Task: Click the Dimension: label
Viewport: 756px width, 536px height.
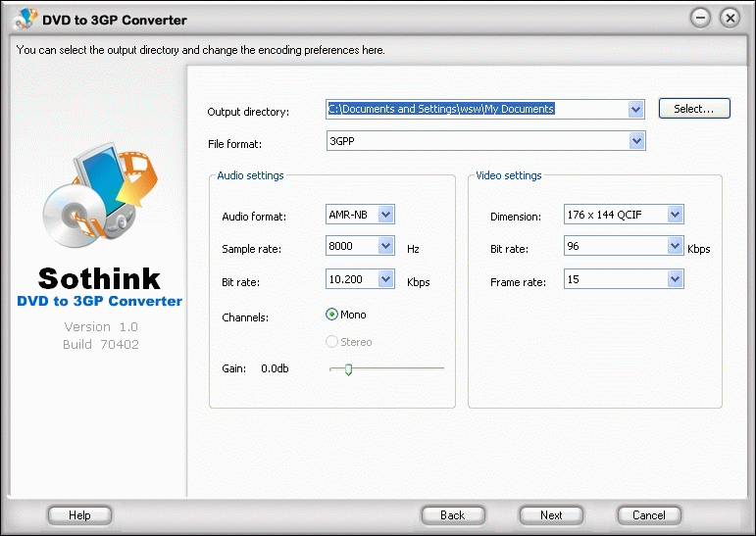Action: 516,217
